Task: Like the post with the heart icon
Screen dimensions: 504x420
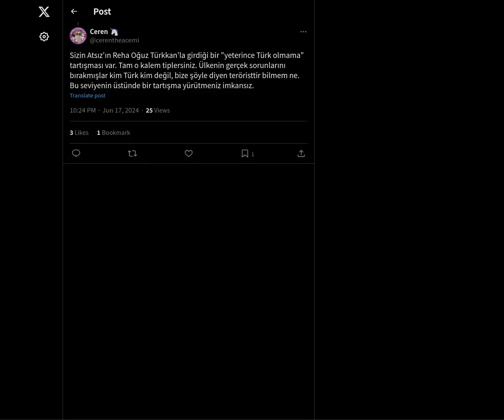Action: 189,153
